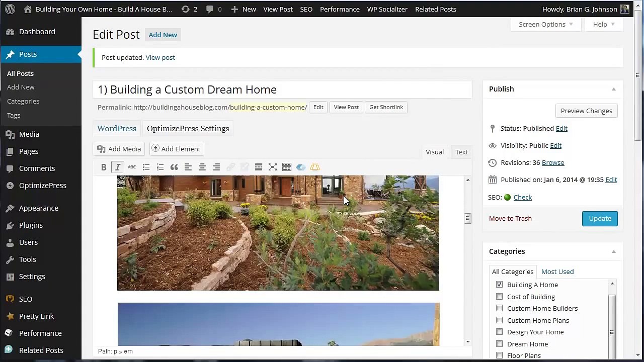Click the blue Update button
The height and width of the screenshot is (362, 644).
tap(600, 218)
